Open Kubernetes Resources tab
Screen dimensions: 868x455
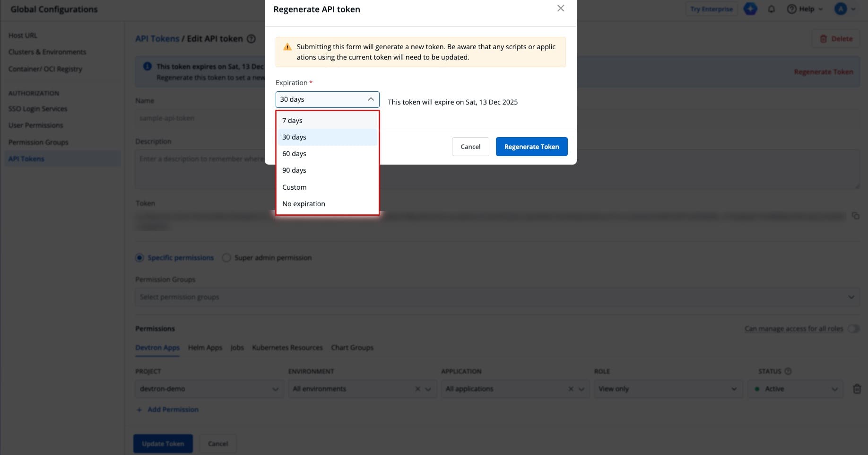click(x=287, y=348)
